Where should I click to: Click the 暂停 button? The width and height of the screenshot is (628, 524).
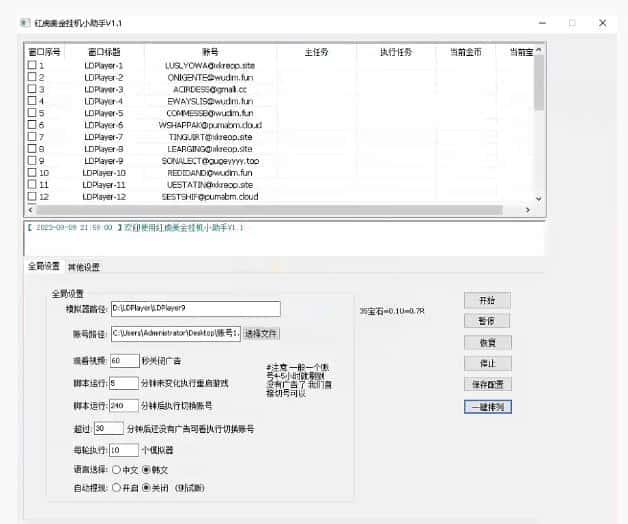pyautogui.click(x=487, y=321)
